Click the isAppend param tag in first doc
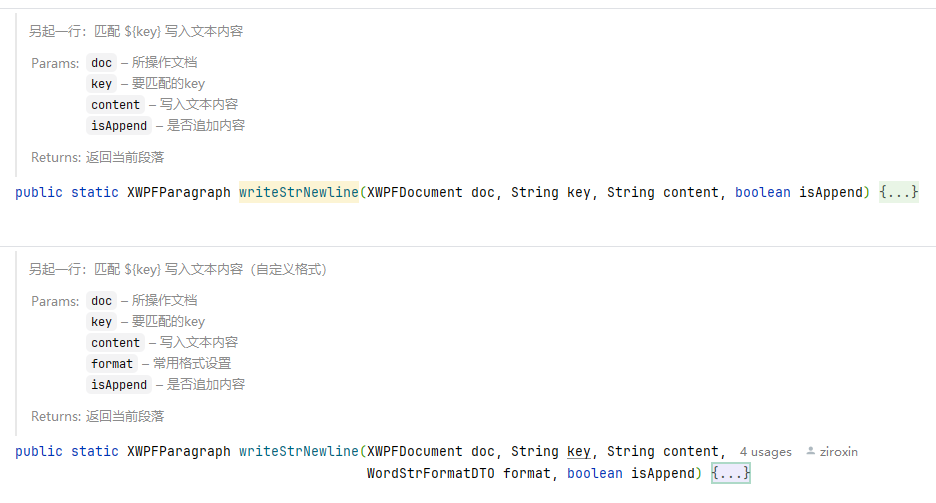936x503 pixels. click(x=119, y=125)
